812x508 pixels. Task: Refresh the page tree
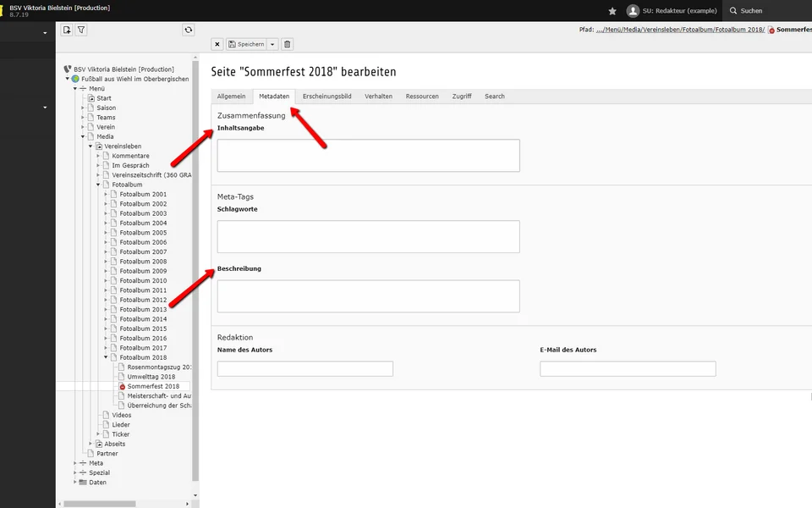click(188, 30)
